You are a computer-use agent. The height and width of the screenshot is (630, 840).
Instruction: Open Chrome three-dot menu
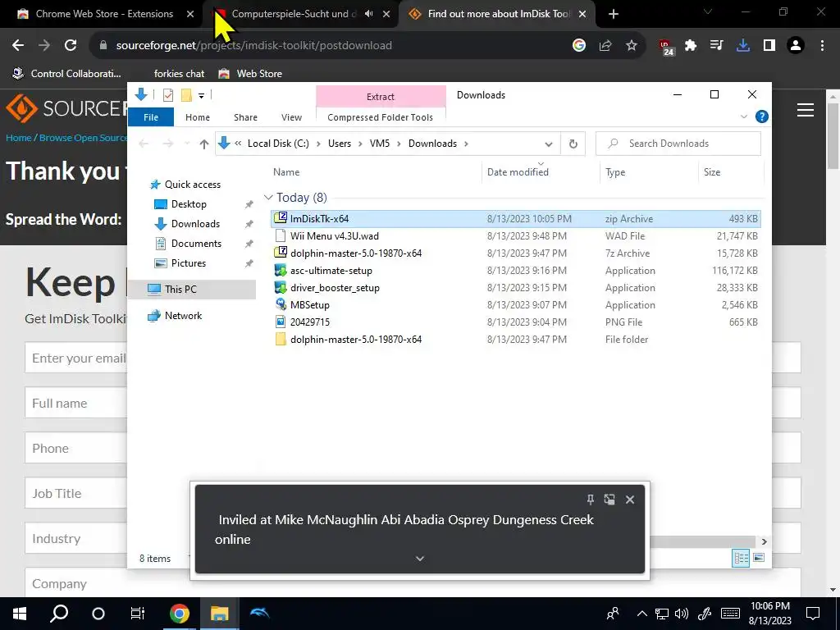click(x=822, y=46)
